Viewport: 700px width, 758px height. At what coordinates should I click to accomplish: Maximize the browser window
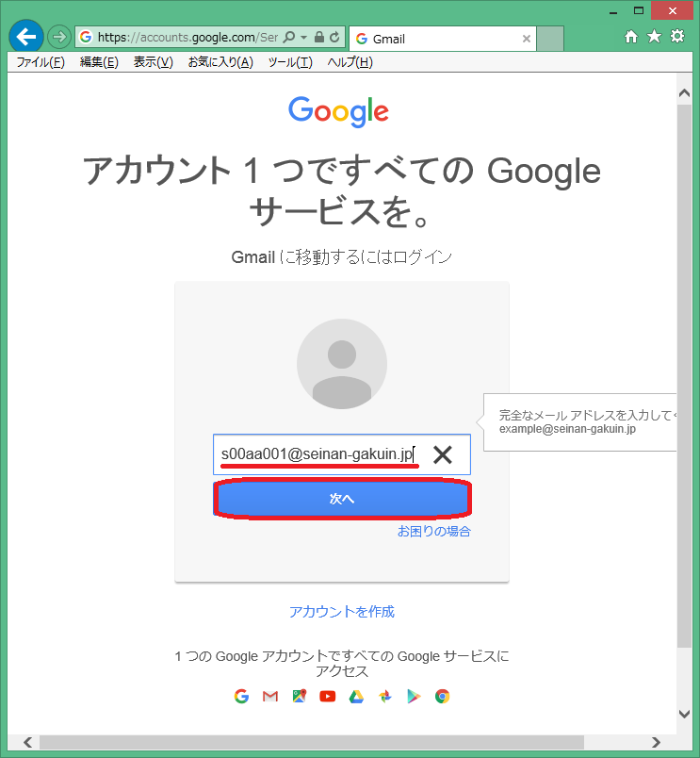tap(639, 10)
